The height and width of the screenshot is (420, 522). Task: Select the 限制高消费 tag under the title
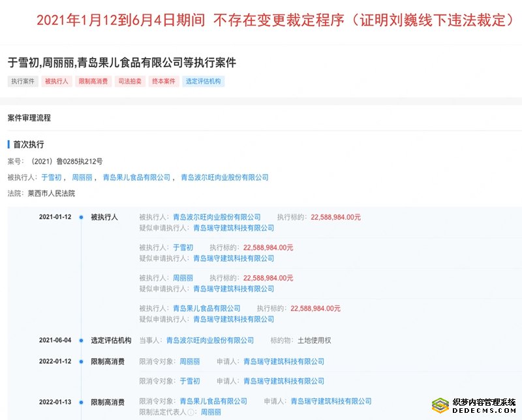(x=93, y=82)
